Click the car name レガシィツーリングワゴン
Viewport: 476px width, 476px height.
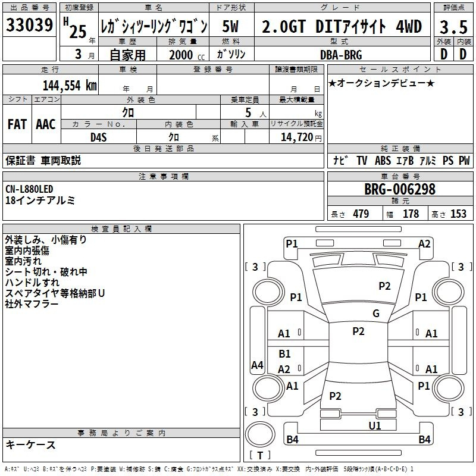coord(154,26)
